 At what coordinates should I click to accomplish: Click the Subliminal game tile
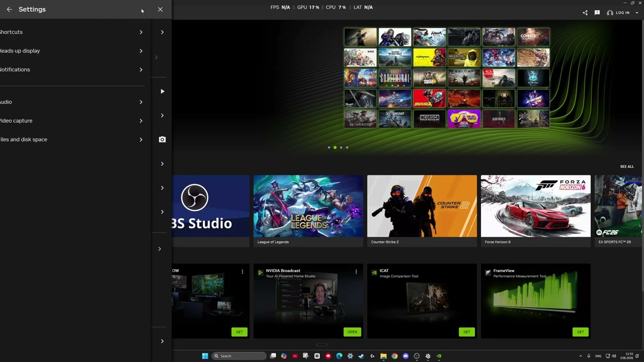[x=395, y=78]
